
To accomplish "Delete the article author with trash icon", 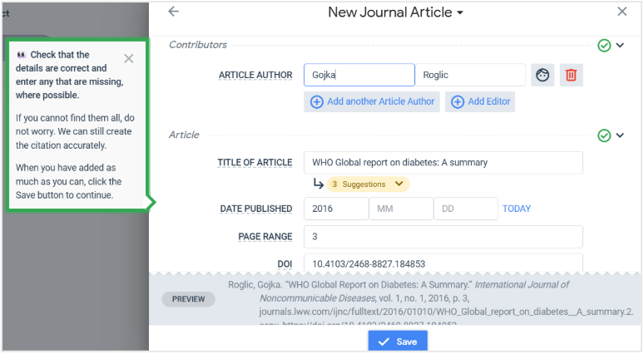I will tap(571, 75).
